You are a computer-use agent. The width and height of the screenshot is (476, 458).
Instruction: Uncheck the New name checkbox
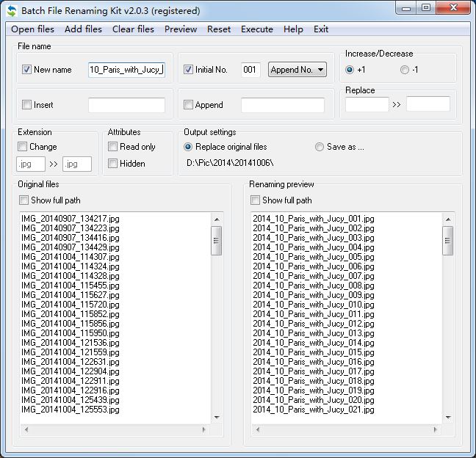(27, 70)
